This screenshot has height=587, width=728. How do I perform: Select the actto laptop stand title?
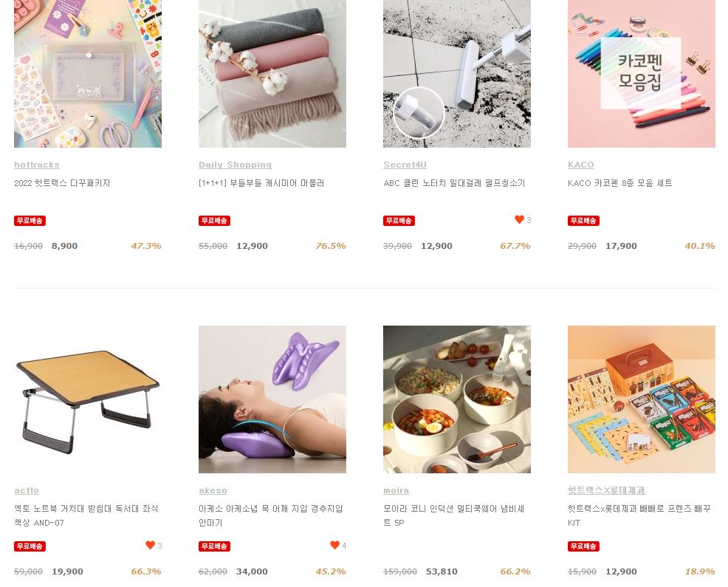click(x=86, y=515)
